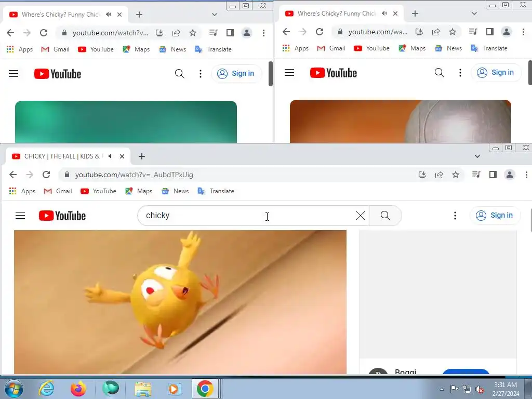Image resolution: width=532 pixels, height=399 pixels.
Task: Click YouTube search icon in top-left window
Action: click(x=179, y=74)
